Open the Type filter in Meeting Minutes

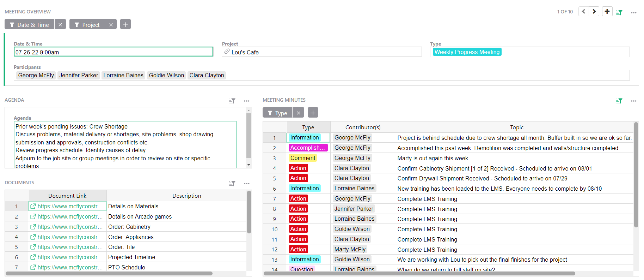(277, 113)
